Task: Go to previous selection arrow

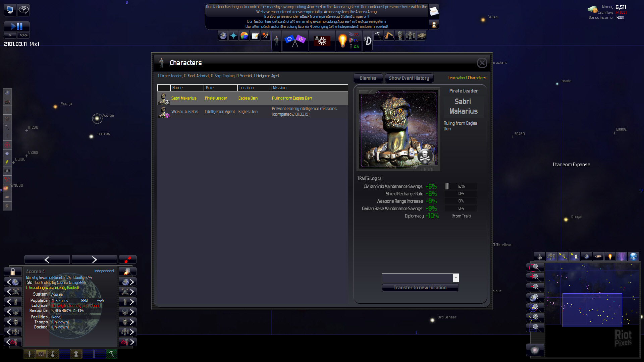Action: 47,259
